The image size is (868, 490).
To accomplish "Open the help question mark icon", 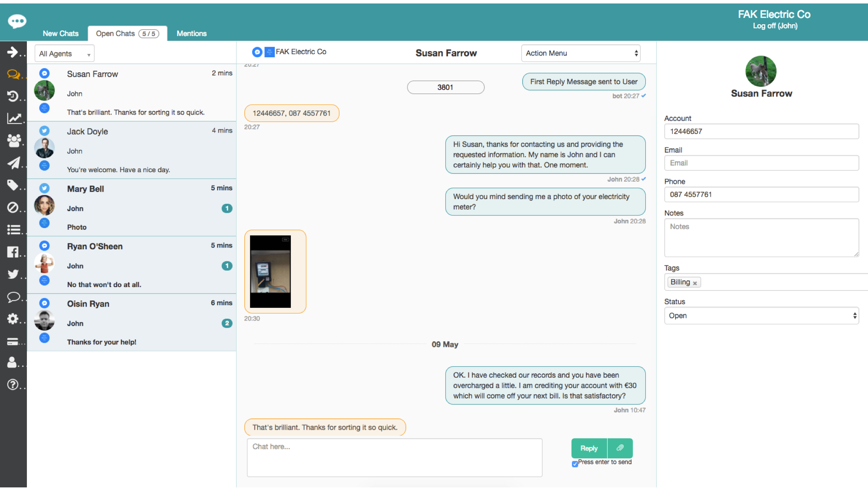I will tap(13, 385).
